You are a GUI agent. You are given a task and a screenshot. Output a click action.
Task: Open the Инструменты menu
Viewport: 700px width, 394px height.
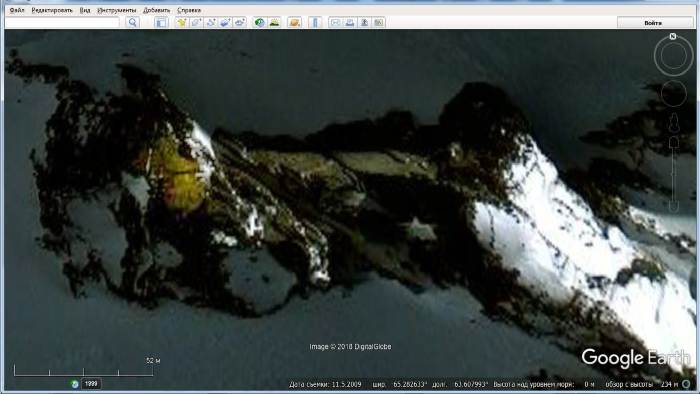click(117, 10)
